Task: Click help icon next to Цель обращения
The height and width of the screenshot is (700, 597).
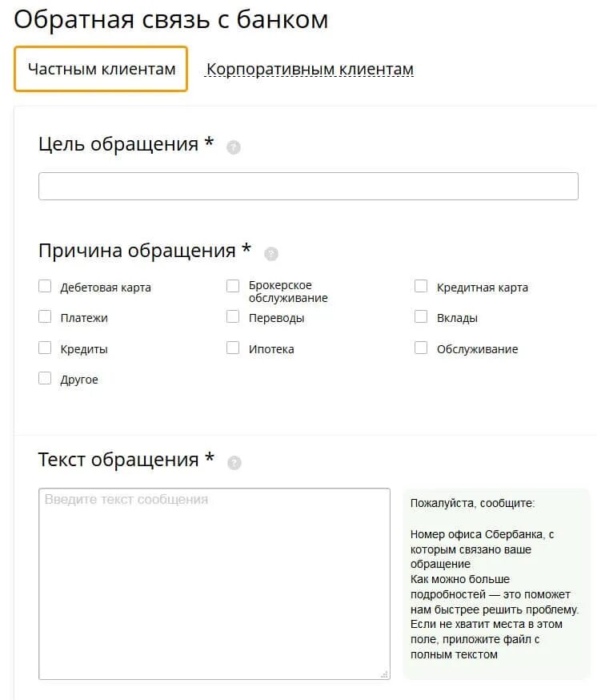Action: point(234,147)
